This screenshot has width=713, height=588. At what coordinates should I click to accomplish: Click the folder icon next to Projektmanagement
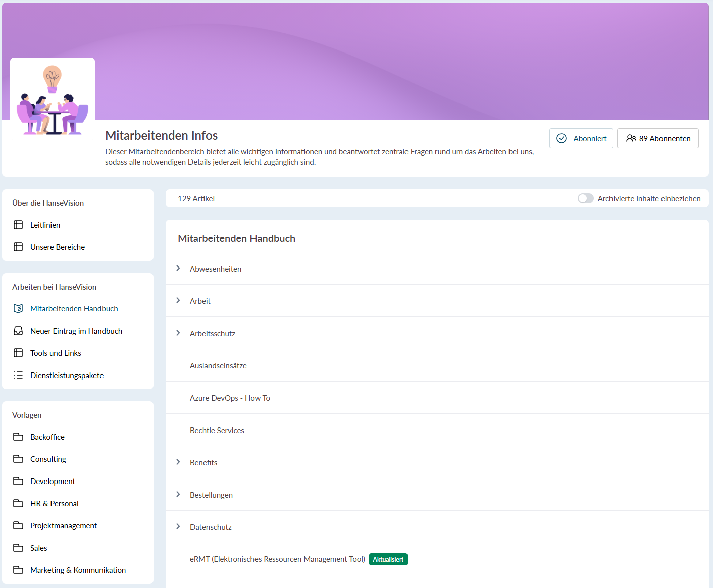(x=18, y=525)
